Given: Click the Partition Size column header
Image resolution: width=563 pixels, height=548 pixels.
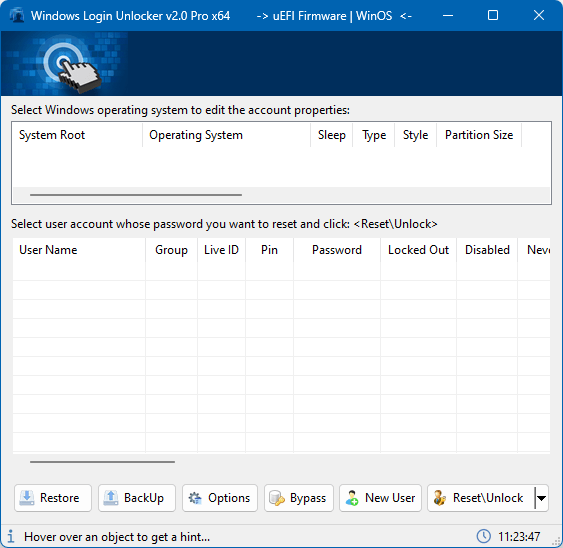Looking at the screenshot, I should (x=479, y=135).
